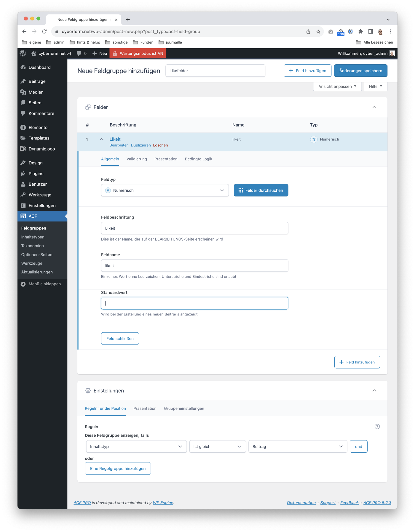415x532 pixels.
Task: Click bottom Feld hinzufügen button
Action: 357,362
